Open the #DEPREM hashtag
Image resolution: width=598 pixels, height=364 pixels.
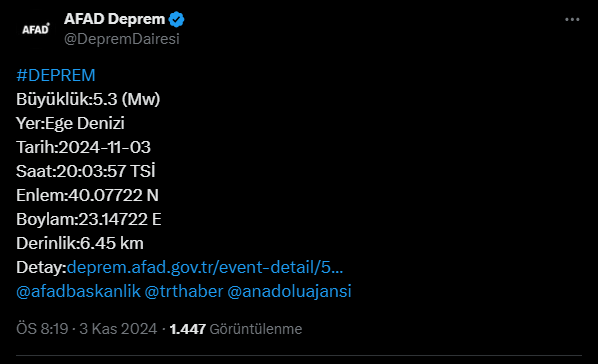tap(56, 75)
